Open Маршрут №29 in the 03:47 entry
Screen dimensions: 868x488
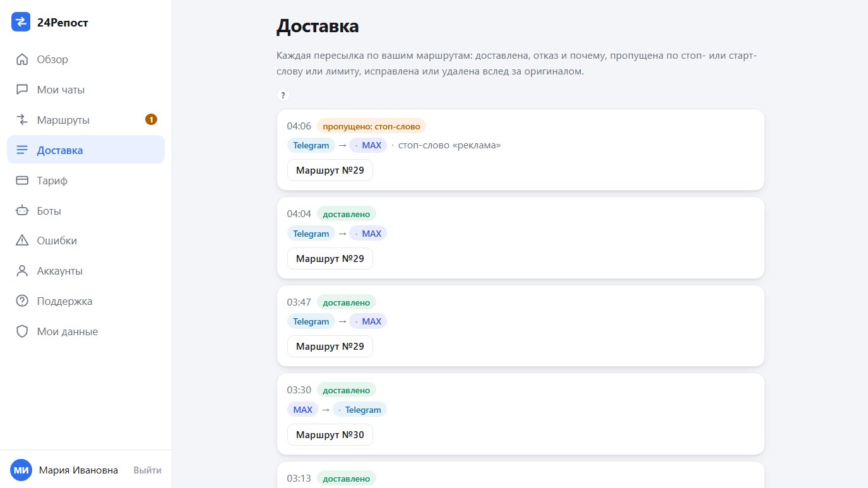pos(330,346)
